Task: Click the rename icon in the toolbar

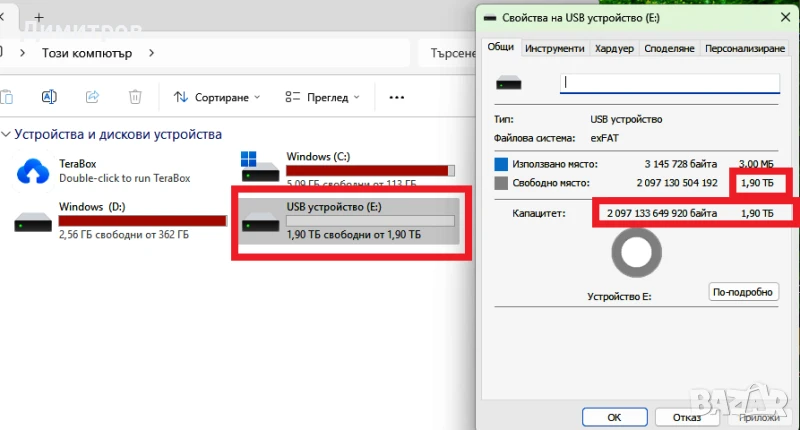Action: click(48, 97)
